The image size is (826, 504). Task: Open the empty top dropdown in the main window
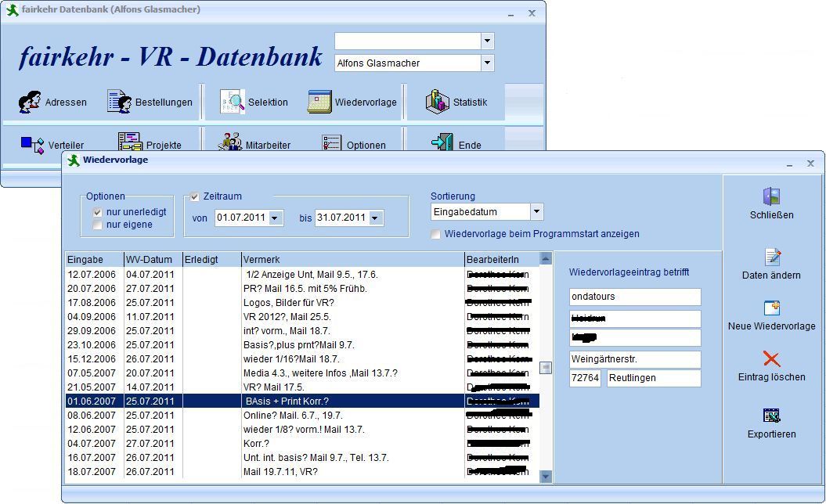(487, 41)
